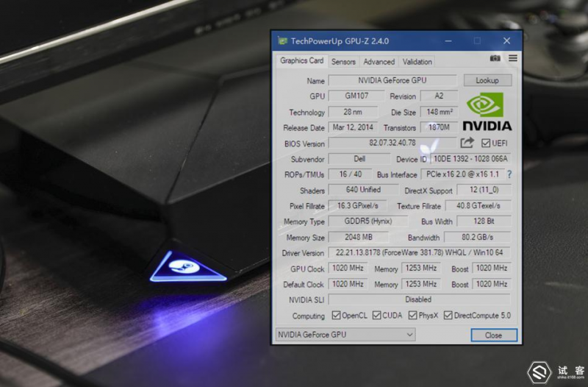Click Memory clock 1253 MHz in GPU Clock row
Image resolution: width=588 pixels, height=387 pixels.
420,268
